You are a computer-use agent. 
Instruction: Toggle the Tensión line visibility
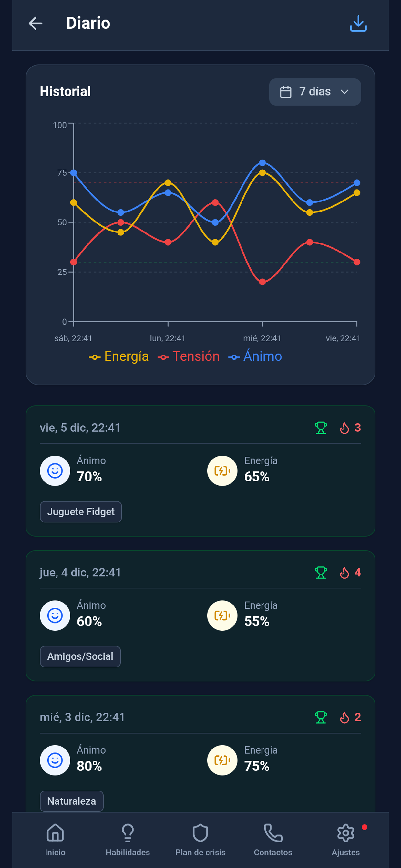point(190,356)
